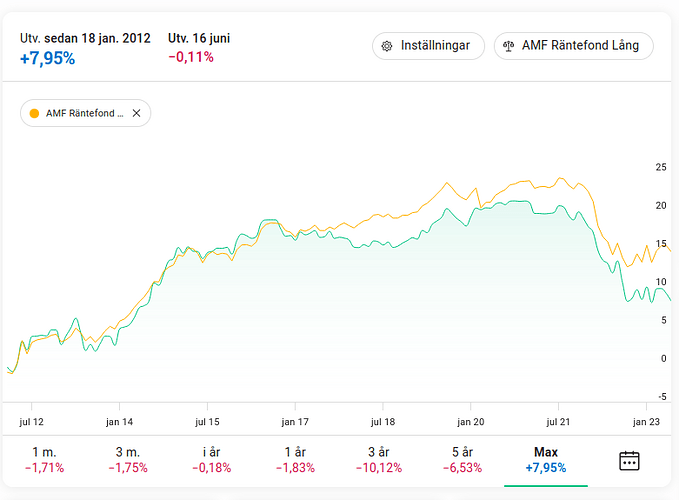
Task: Click the jul 15 x-axis label
Action: [206, 421]
